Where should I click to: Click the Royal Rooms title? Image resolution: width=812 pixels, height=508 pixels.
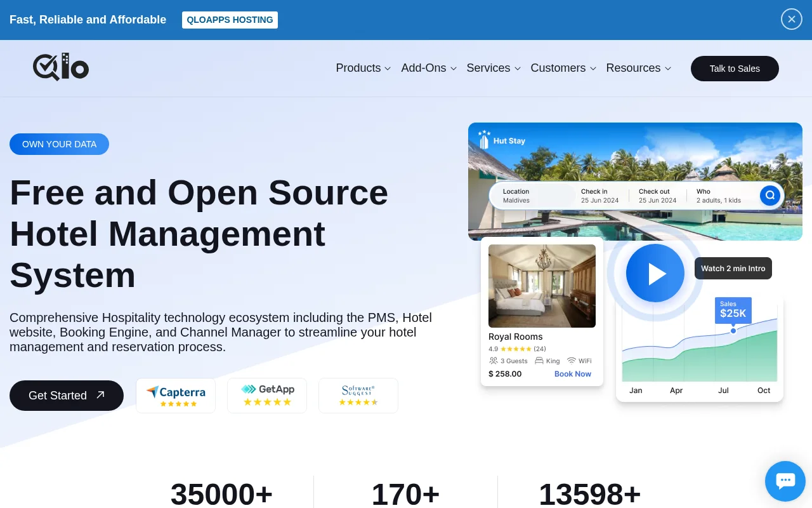516,337
